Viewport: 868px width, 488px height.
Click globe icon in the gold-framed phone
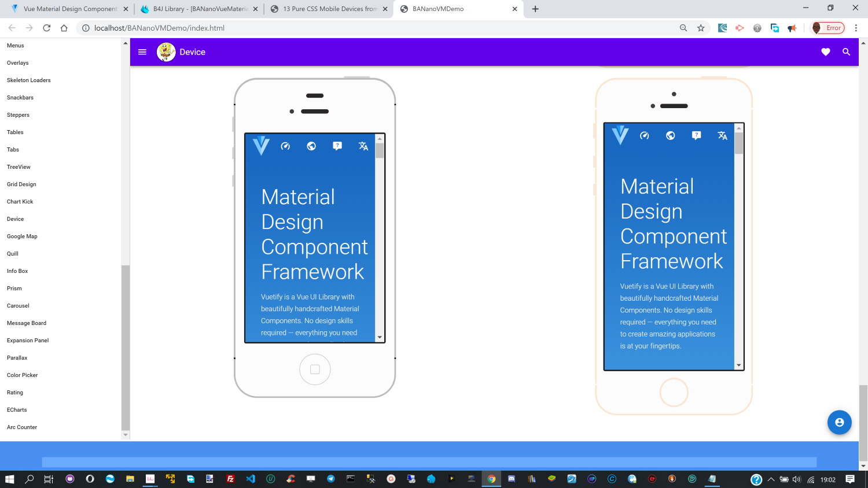[671, 135]
